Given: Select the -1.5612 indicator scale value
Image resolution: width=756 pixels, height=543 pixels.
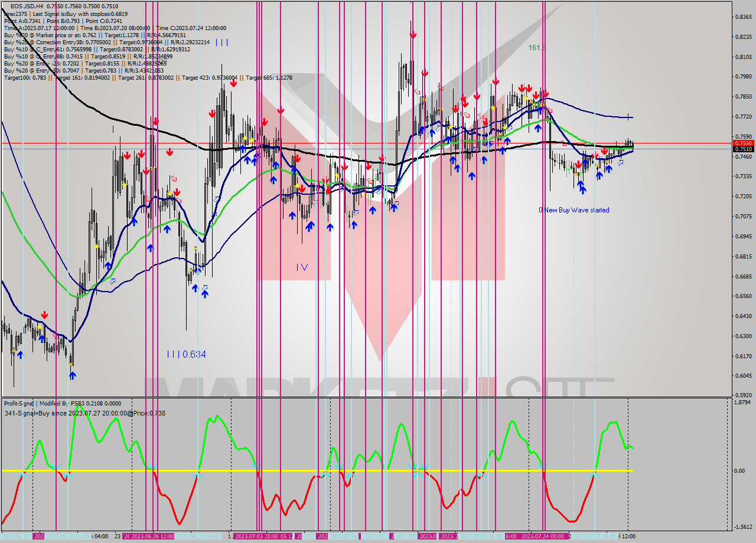Looking at the screenshot, I should (743, 527).
